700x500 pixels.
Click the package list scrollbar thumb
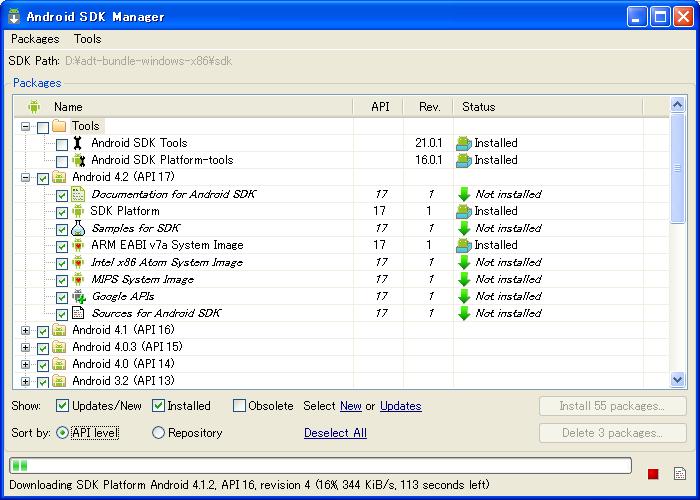pos(677,168)
